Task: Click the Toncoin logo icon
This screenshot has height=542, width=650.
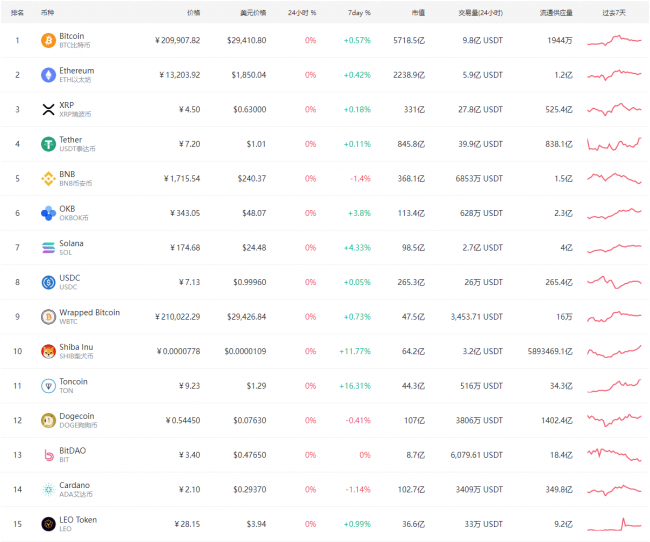Action: pos(49,386)
